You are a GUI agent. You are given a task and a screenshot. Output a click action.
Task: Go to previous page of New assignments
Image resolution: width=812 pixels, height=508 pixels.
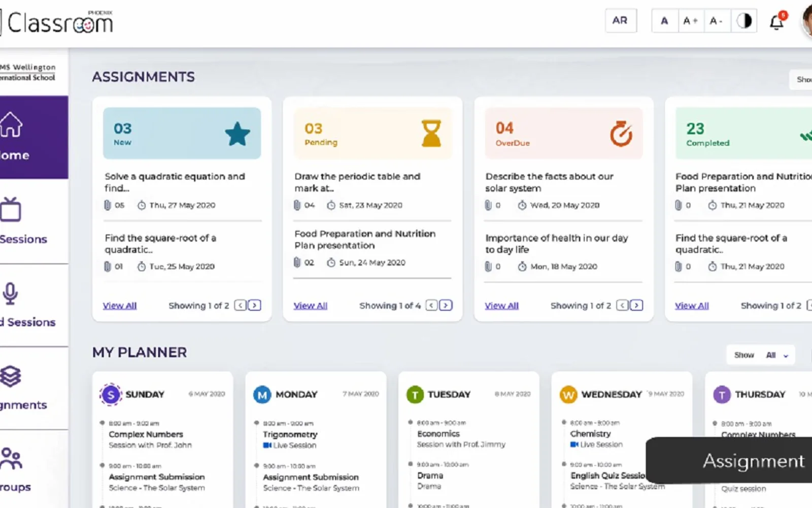pyautogui.click(x=241, y=305)
